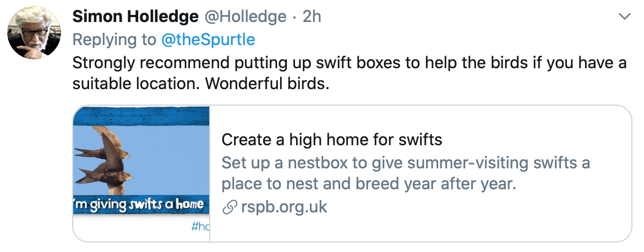Open the tweet options chevron menu

tap(624, 17)
